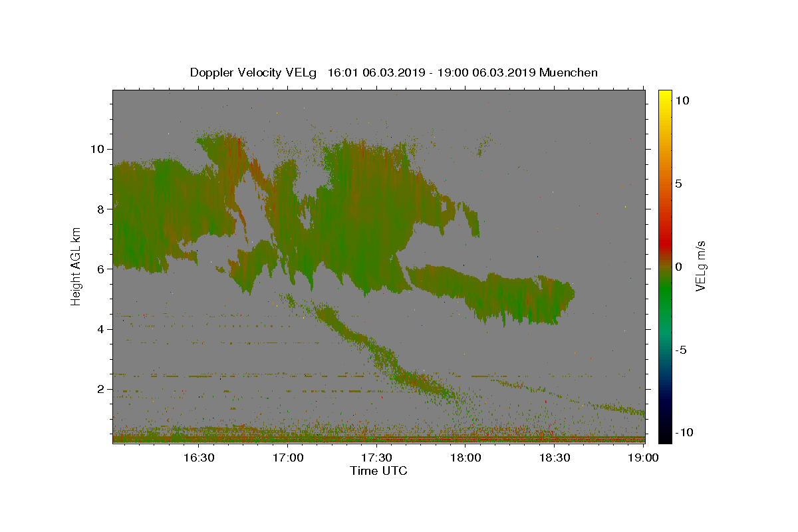Click the '18:30' time axis label
Viewport: 798px width, 532px height.
click(x=555, y=458)
